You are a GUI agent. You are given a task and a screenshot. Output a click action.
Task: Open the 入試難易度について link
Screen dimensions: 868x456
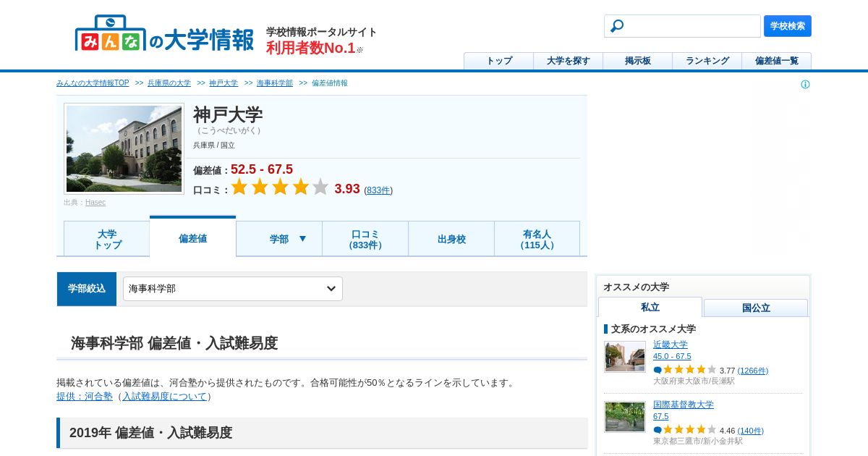click(165, 396)
